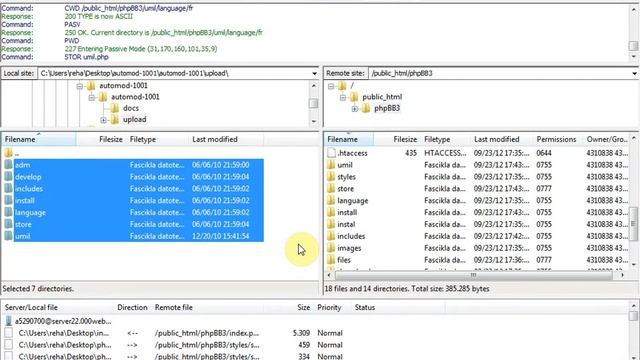Collapse the public_html tree node

point(343,97)
